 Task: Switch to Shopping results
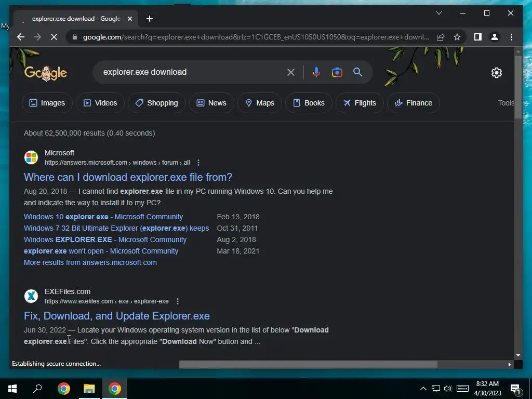(x=157, y=103)
